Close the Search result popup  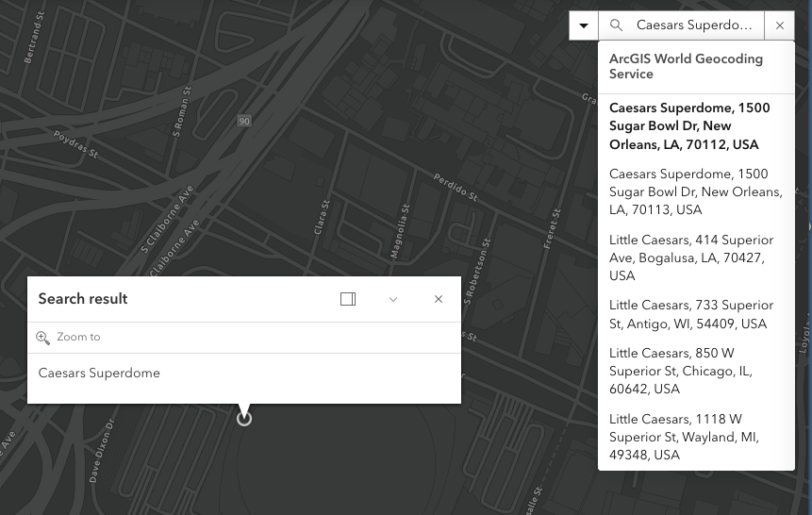[439, 299]
